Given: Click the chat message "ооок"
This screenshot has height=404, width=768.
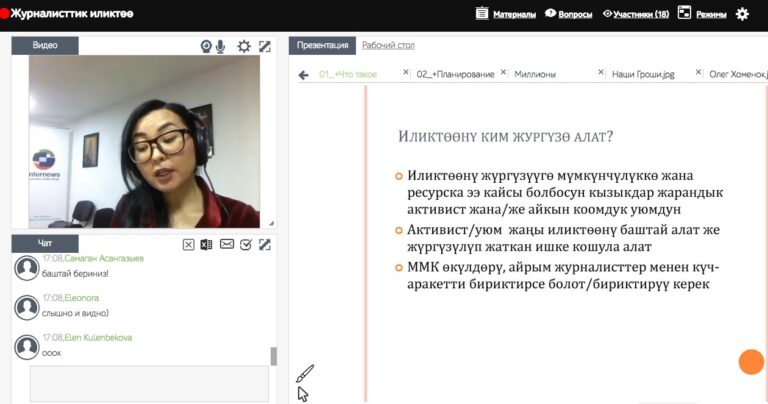Looking at the screenshot, I should click(x=51, y=353).
